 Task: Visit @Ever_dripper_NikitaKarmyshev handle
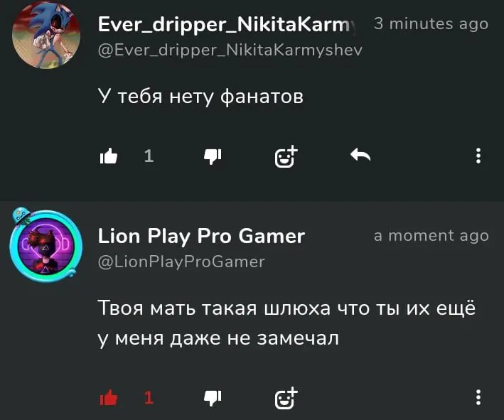click(x=230, y=50)
